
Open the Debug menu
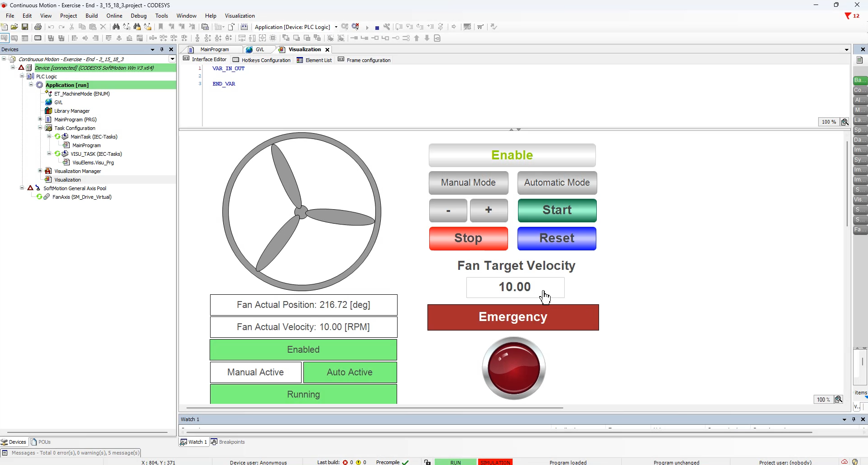click(x=139, y=15)
